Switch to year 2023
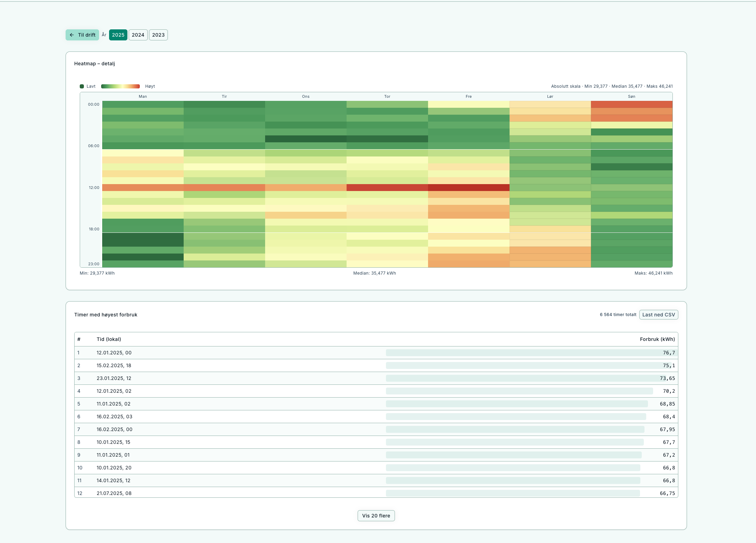This screenshot has width=756, height=543. [x=158, y=35]
